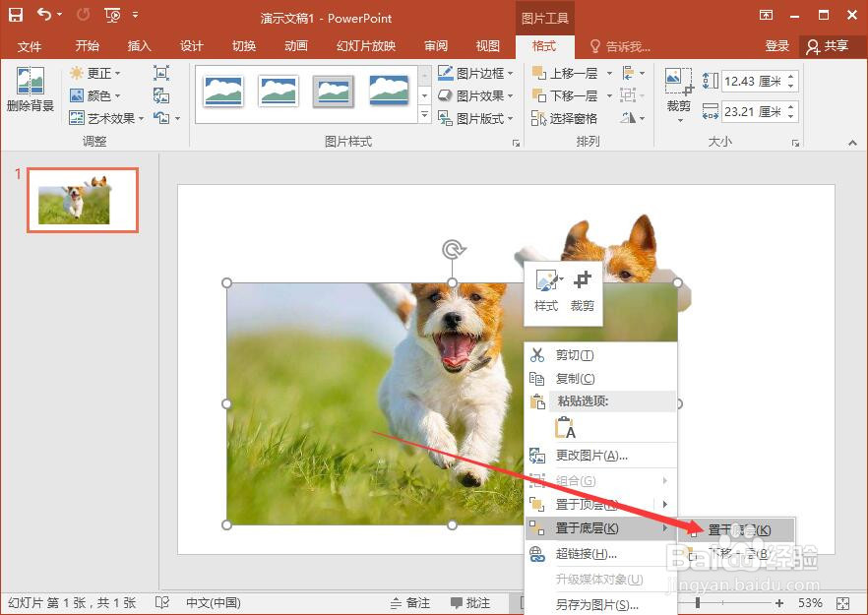
Task: Apply the fourth picture style thumbnail
Action: tap(389, 90)
